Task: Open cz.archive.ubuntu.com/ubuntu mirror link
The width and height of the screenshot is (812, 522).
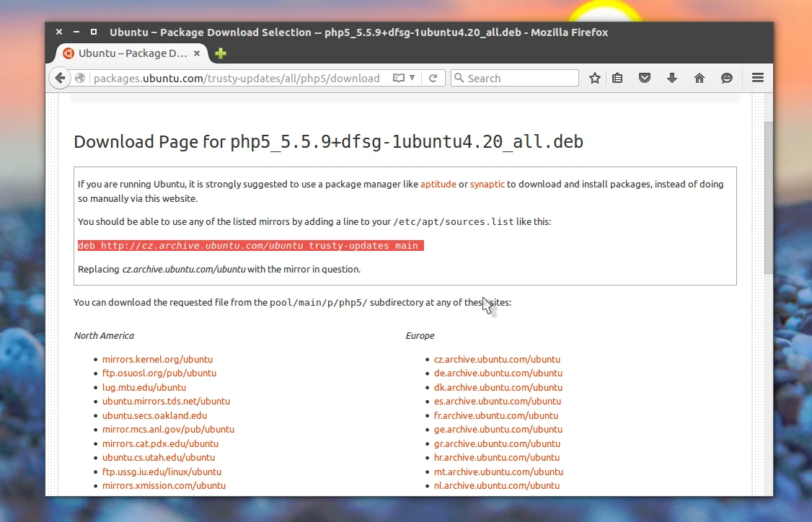Action: pyautogui.click(x=497, y=359)
